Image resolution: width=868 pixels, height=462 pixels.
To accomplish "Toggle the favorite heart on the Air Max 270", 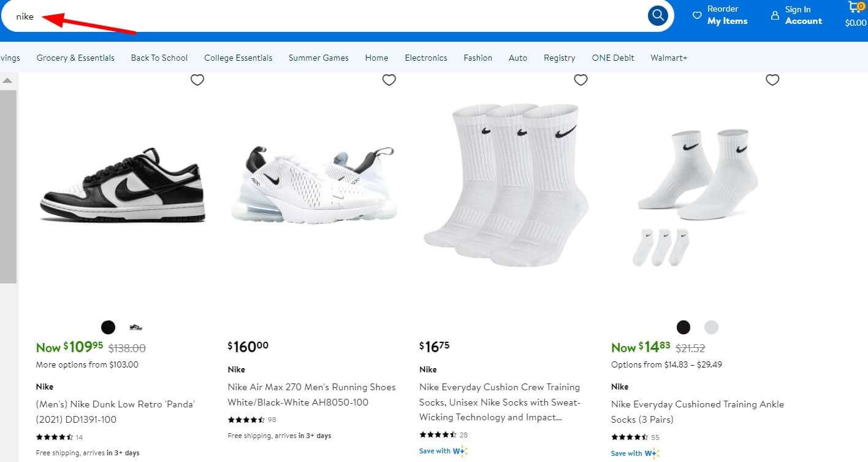I will [389, 80].
